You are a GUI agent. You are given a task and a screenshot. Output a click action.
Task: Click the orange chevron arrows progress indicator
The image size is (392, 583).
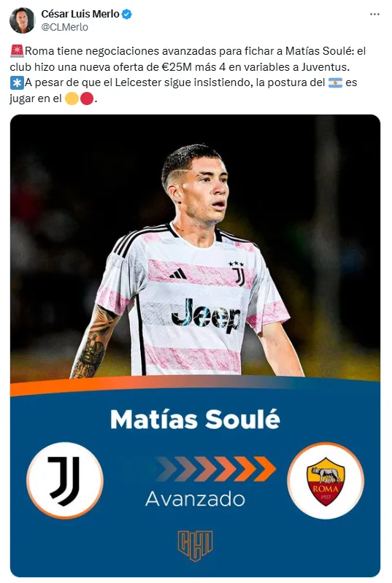(216, 469)
